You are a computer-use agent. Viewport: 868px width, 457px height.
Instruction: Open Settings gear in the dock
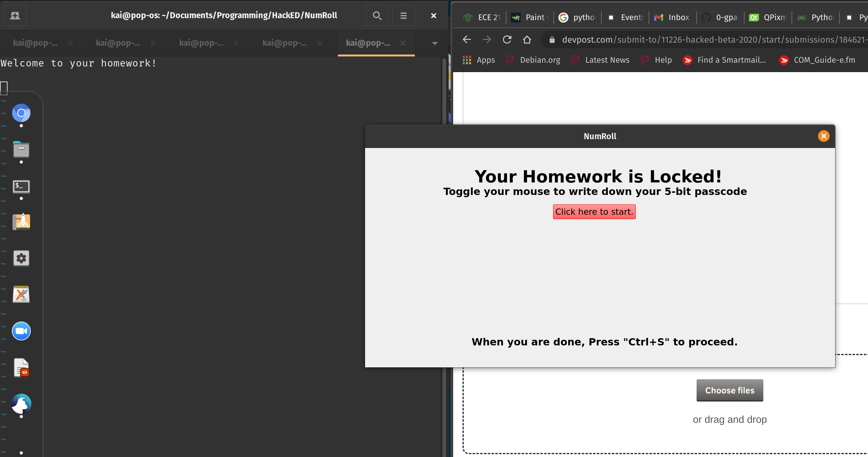(x=21, y=258)
